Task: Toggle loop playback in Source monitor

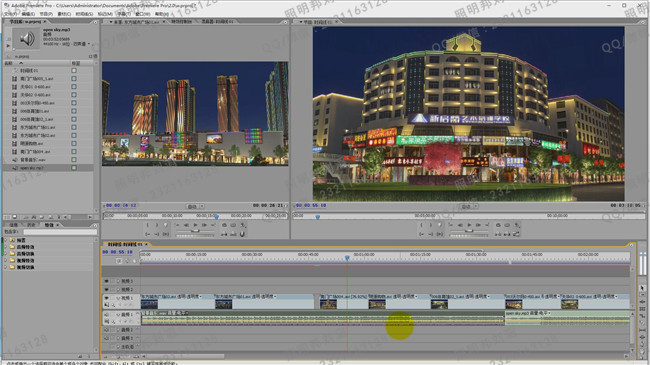Action: pos(224,225)
